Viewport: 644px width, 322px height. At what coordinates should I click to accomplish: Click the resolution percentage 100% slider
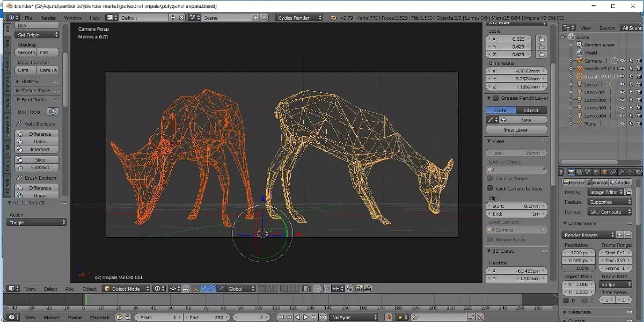[579, 268]
